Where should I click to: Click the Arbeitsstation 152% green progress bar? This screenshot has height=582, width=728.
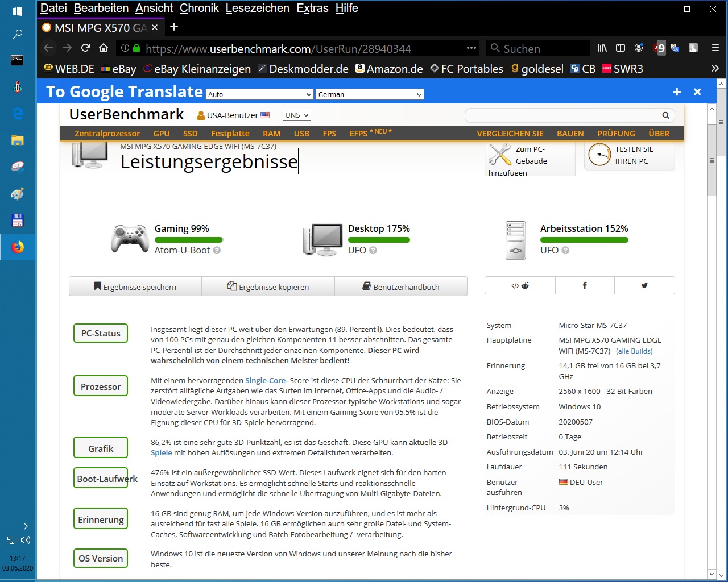pyautogui.click(x=584, y=240)
